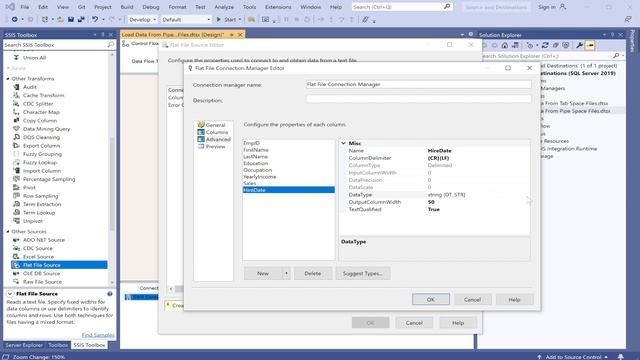This screenshot has height=360, width=640.
Task: Click the Fuzzy Lookup icon
Action: coord(16,162)
